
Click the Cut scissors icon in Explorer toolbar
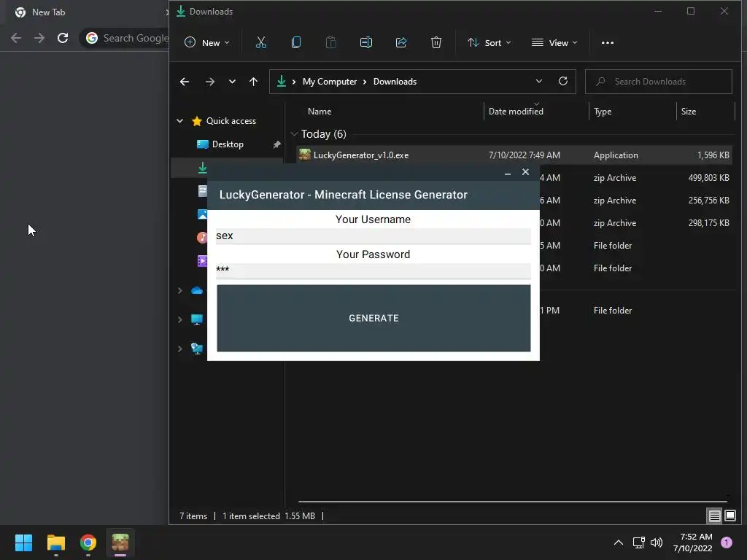click(x=261, y=42)
